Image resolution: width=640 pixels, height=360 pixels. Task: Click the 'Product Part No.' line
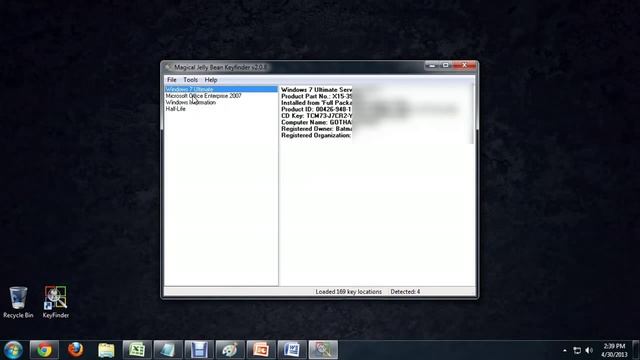point(316,96)
